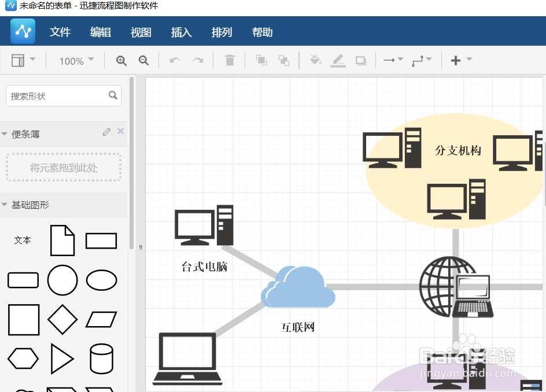Open the 排列 menu
Image resolution: width=546 pixels, height=392 pixels.
[222, 32]
